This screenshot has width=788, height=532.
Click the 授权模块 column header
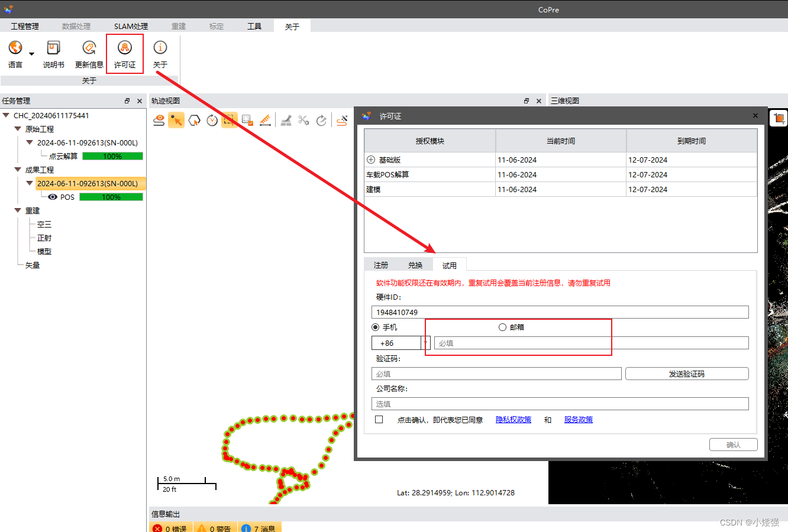[x=430, y=141]
